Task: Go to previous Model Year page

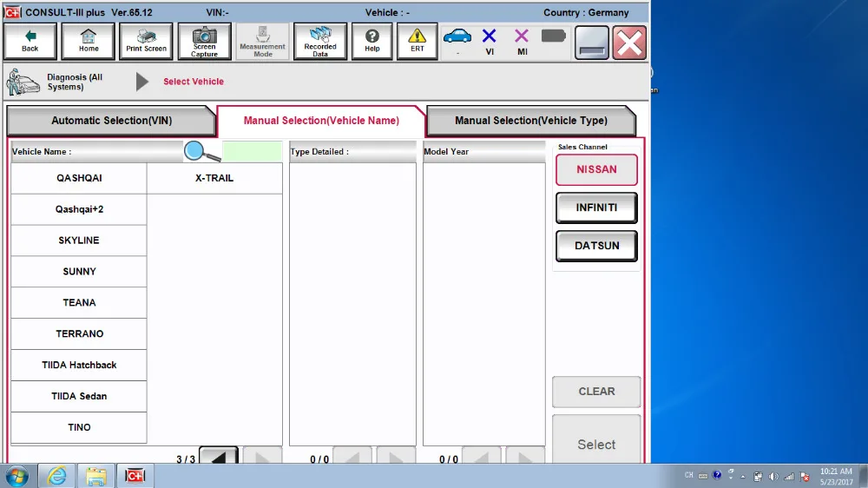Action: [x=481, y=455]
